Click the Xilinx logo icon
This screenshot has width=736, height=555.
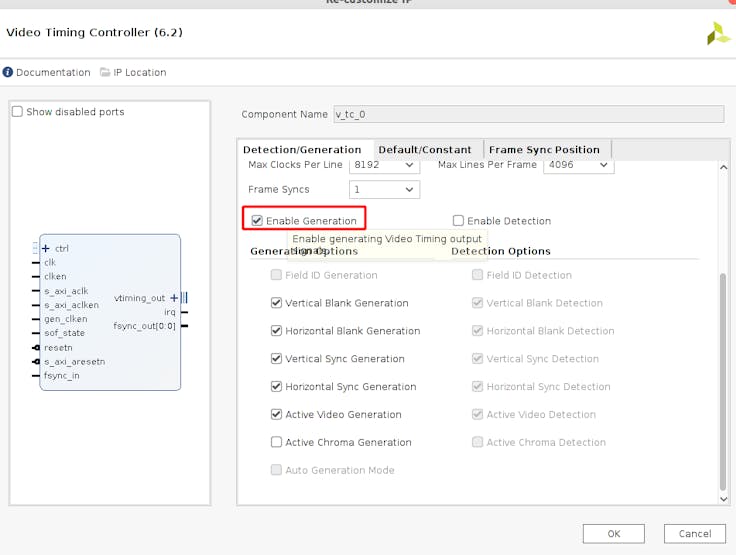tap(718, 34)
